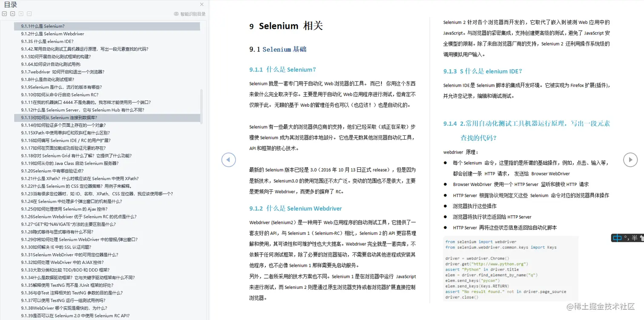This screenshot has height=320, width=644.
Task: Select highlighted entry 9.1.13 从Selenium连接到数据库
Action: pyautogui.click(x=58, y=117)
